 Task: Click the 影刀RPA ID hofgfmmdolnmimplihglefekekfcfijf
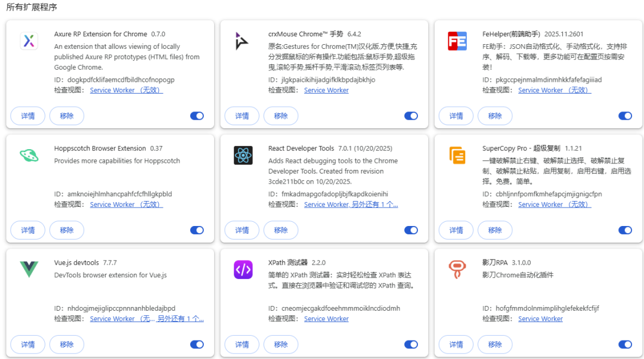[x=547, y=308]
